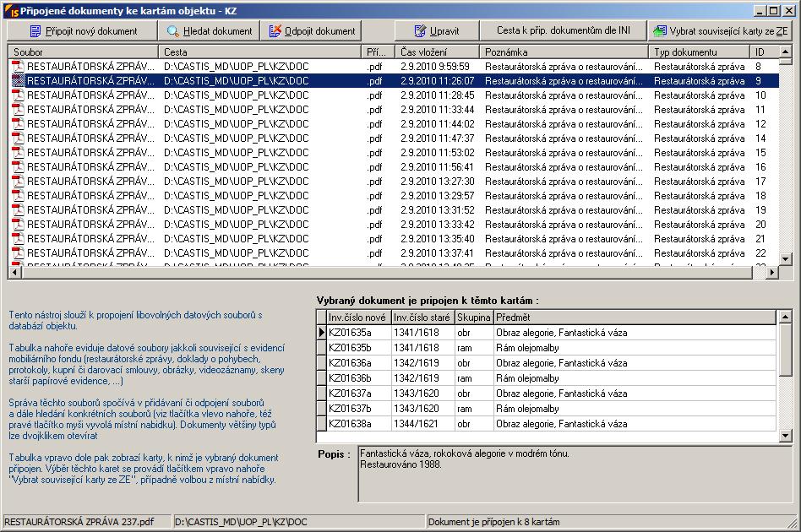The width and height of the screenshot is (801, 532).
Task: Click the magnifier icon for Hledat dokument
Action: [172, 31]
